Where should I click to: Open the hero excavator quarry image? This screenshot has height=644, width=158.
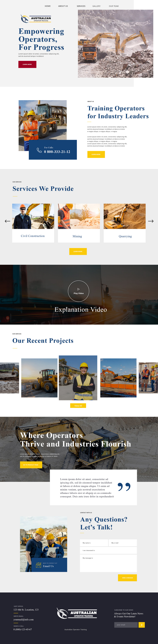[115, 43]
